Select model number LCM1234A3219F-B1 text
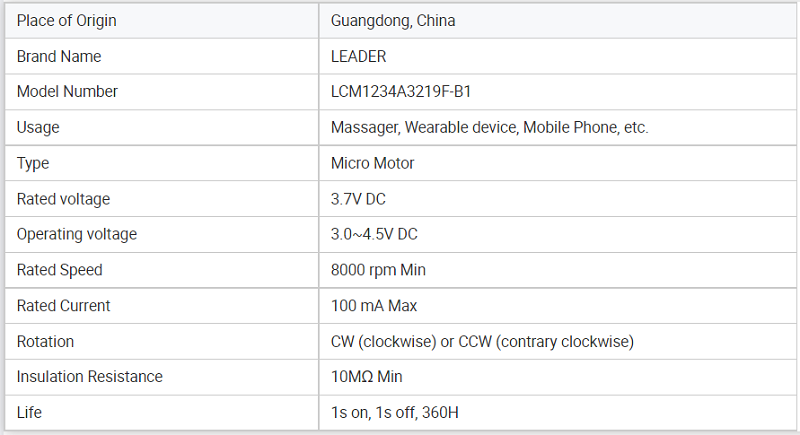The image size is (800, 435). [x=401, y=92]
